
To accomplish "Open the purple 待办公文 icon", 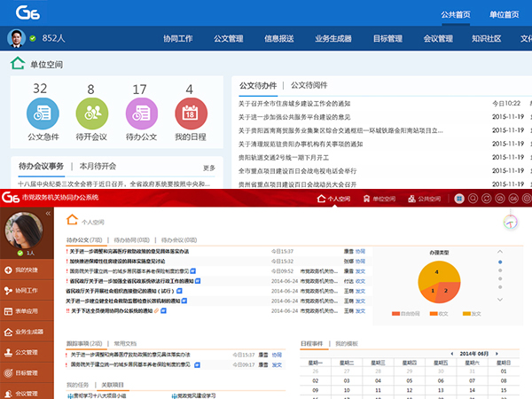I will tap(140, 113).
